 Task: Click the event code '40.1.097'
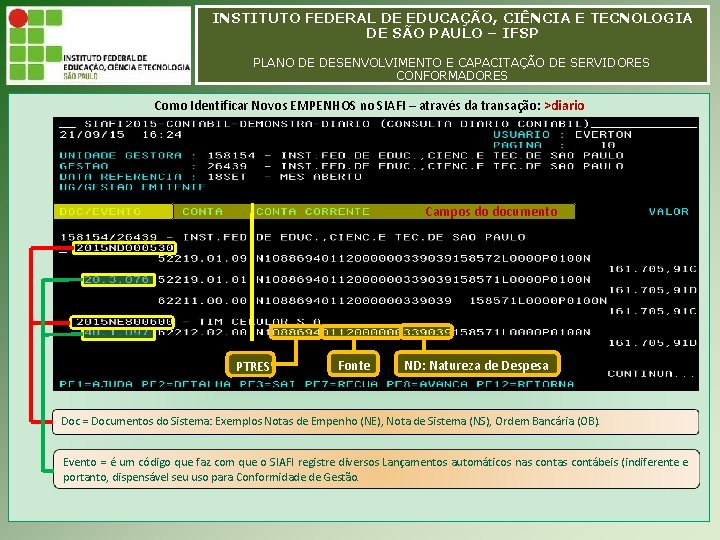pos(118,332)
